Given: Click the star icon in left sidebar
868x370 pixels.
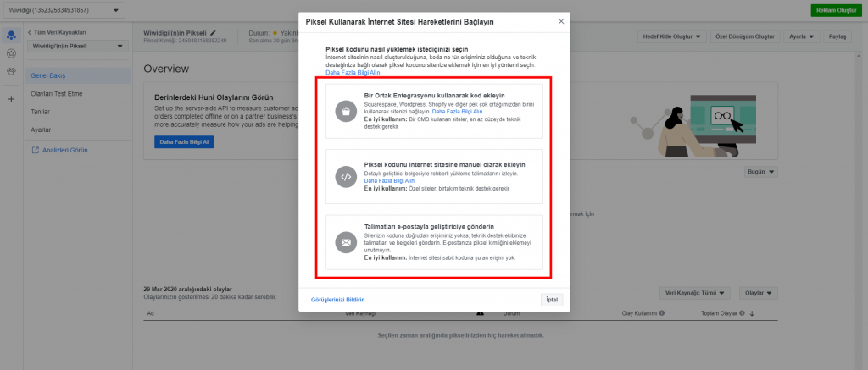Looking at the screenshot, I should point(11,53).
